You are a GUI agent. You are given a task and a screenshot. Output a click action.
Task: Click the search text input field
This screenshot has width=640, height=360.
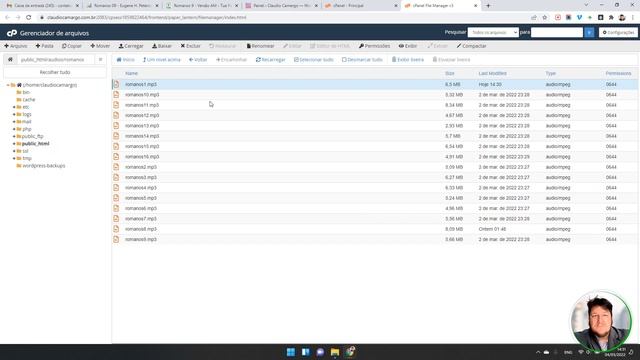pos(557,32)
